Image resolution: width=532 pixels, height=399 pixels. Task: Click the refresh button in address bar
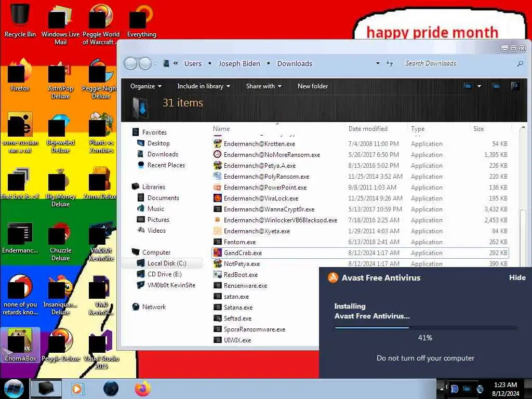click(390, 63)
